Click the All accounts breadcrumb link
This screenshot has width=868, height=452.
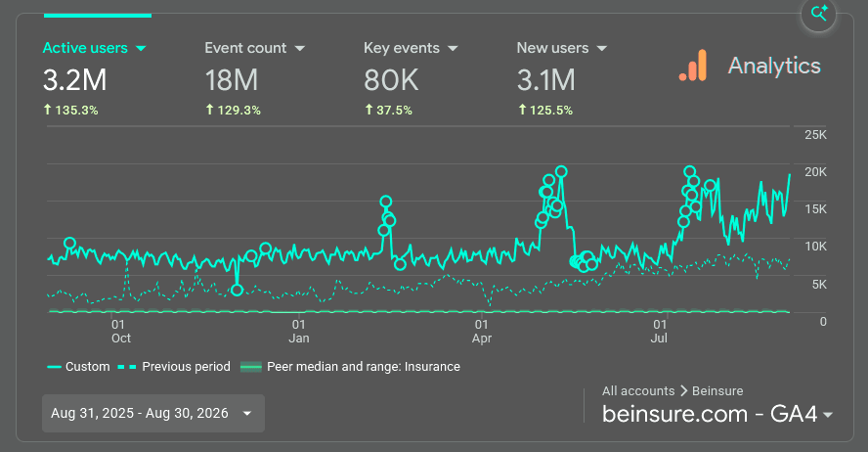(x=638, y=391)
